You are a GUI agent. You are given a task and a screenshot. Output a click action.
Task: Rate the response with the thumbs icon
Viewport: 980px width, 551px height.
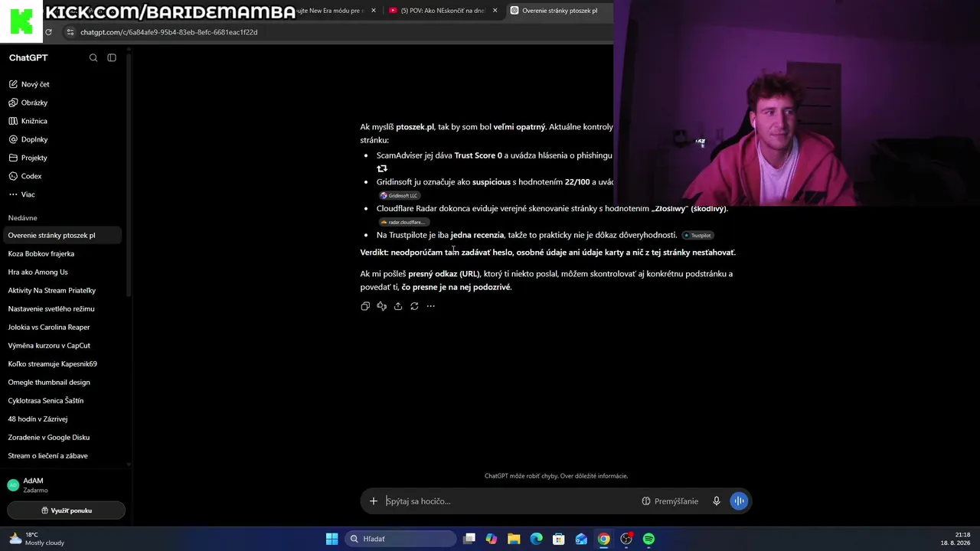pyautogui.click(x=381, y=306)
